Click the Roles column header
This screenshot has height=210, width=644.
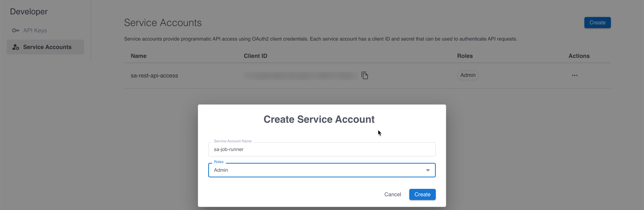[465, 56]
